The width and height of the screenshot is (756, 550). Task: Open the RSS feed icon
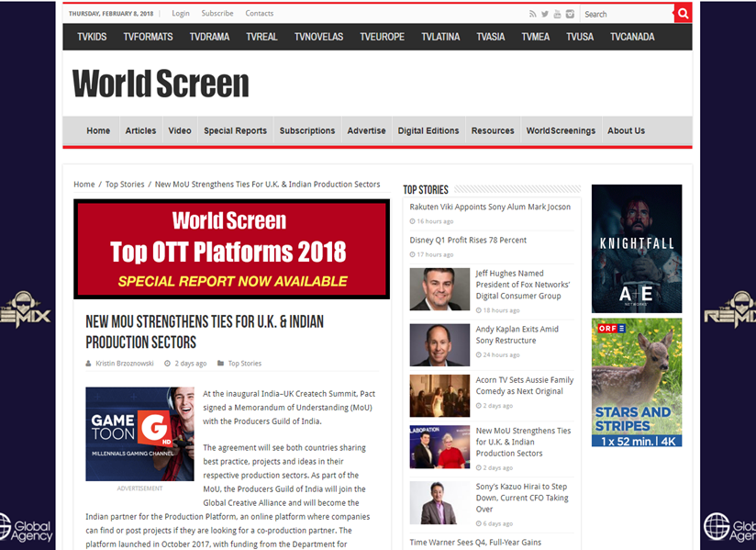pyautogui.click(x=532, y=14)
